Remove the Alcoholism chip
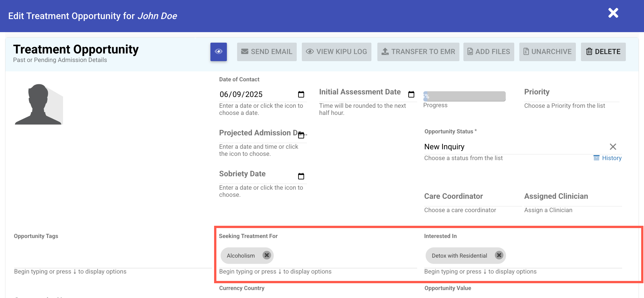Image resolution: width=644 pixels, height=298 pixels. 267,255
